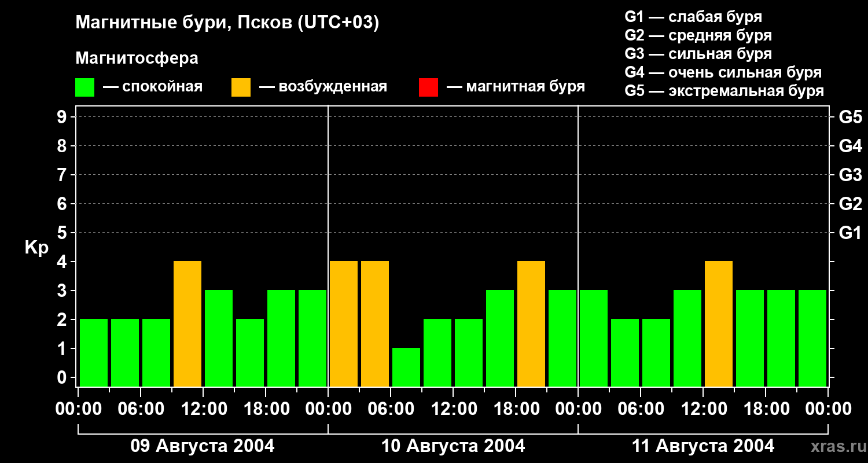This screenshot has width=868, height=463.
Task: Select the orange Kp 4 bar on 09 August
Action: click(187, 324)
